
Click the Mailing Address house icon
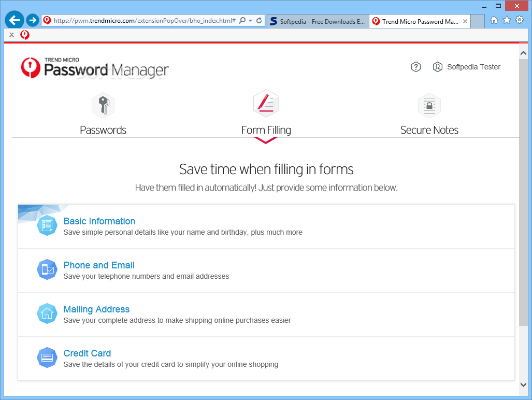[x=47, y=313]
